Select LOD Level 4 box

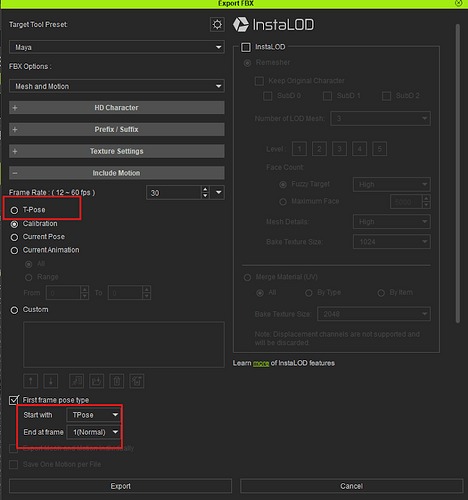click(359, 149)
